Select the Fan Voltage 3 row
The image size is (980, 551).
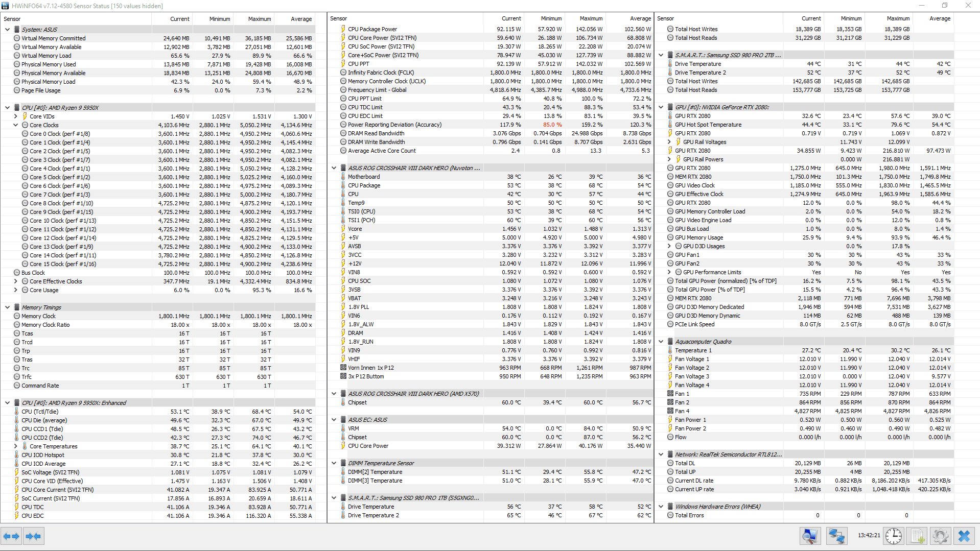pos(804,376)
